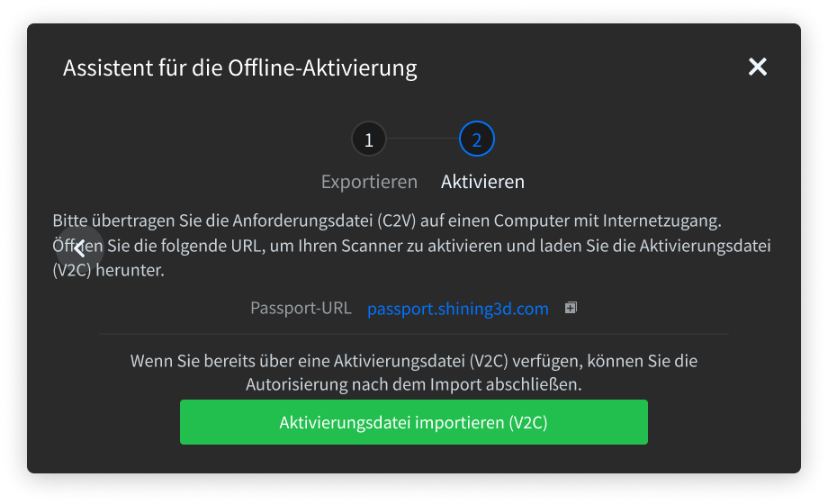Click the connector line between steps 1 and 2
The width and height of the screenshot is (828, 504).
click(x=422, y=139)
